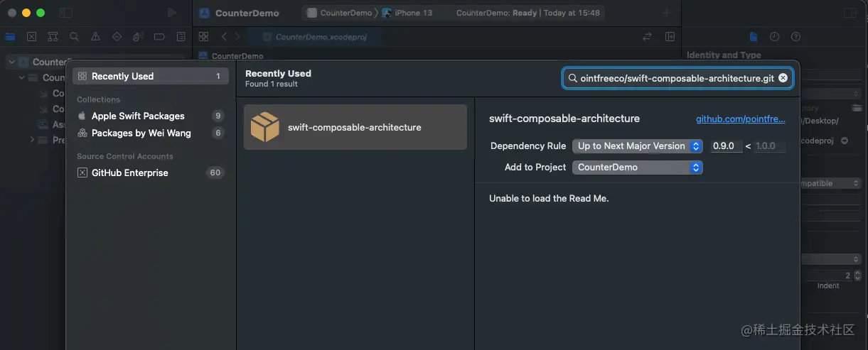
Task: Open the issue navigator warning icon
Action: pos(95,36)
